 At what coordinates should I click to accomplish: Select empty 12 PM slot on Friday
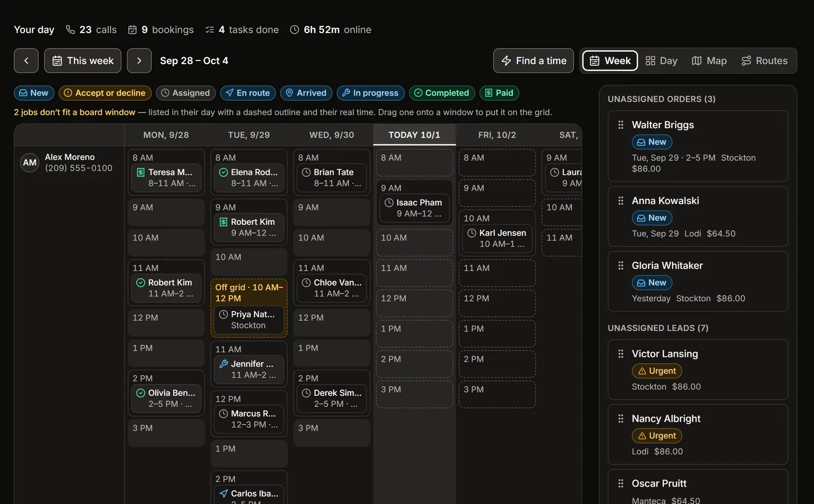click(x=497, y=304)
